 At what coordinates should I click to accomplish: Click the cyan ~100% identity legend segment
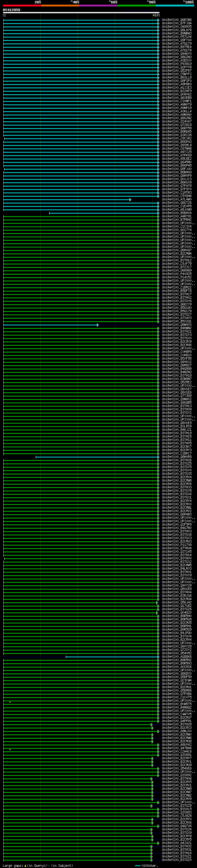pos(175,6)
